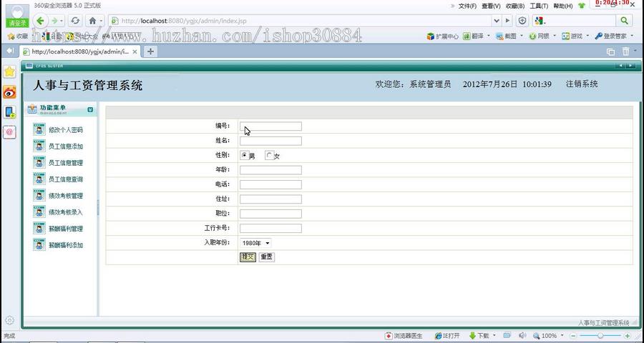The width and height of the screenshot is (644, 343).
Task: Click the icon beside 绩效考核录入
Action: 39,212
